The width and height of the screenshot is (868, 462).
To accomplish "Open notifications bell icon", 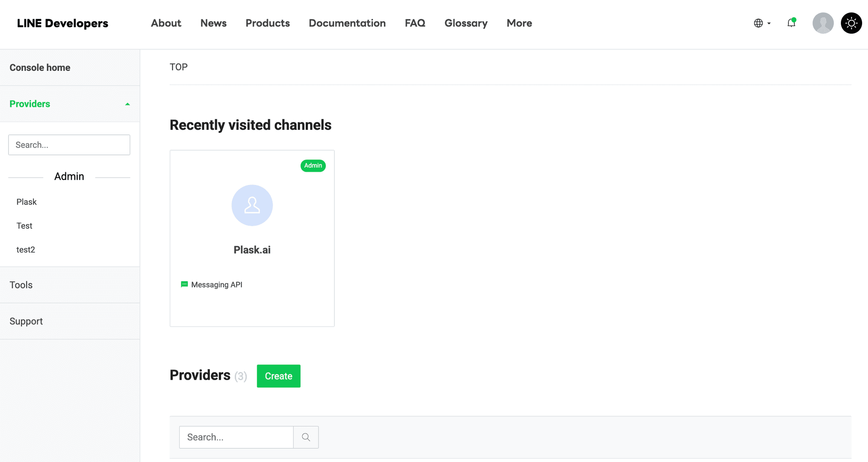I will point(791,23).
